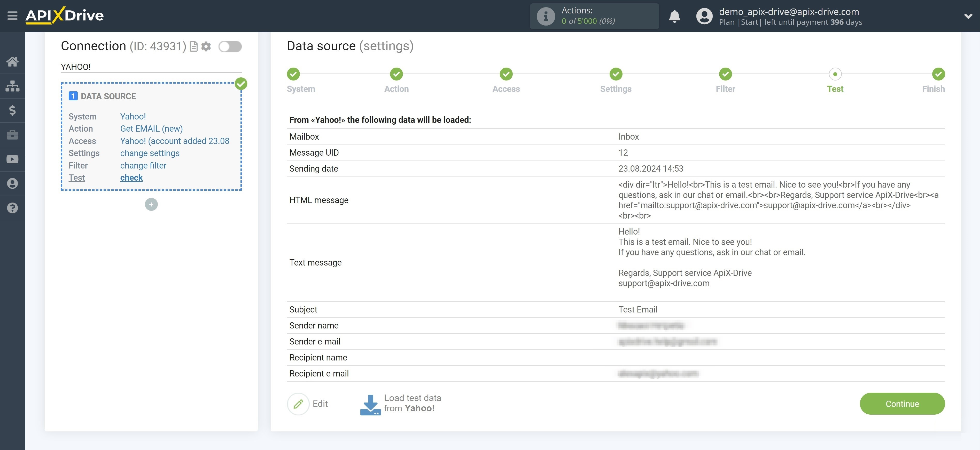Open the Yahoo! account access link

[175, 141]
